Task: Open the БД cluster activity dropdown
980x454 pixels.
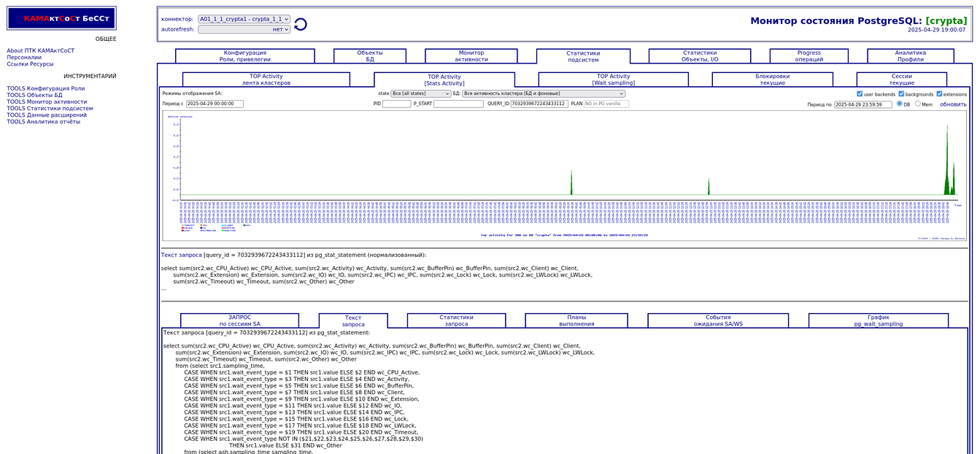Action: [x=543, y=93]
